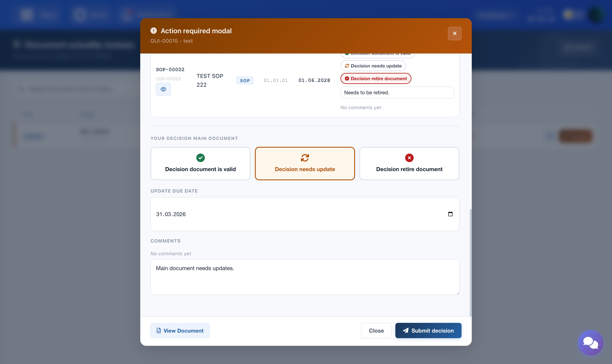Click the eye preview icon under SOP-00002
Viewport: 612px width, 364px height.
point(163,89)
